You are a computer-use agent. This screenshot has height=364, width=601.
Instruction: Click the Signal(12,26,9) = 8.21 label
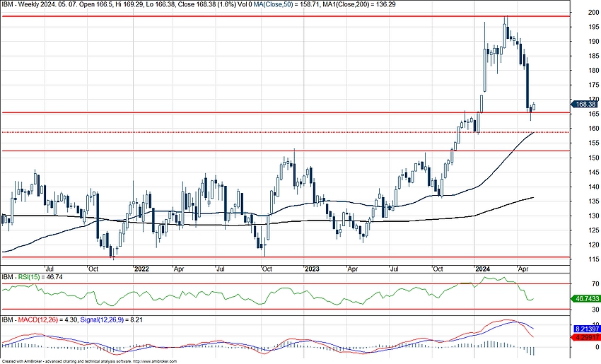[111, 319]
